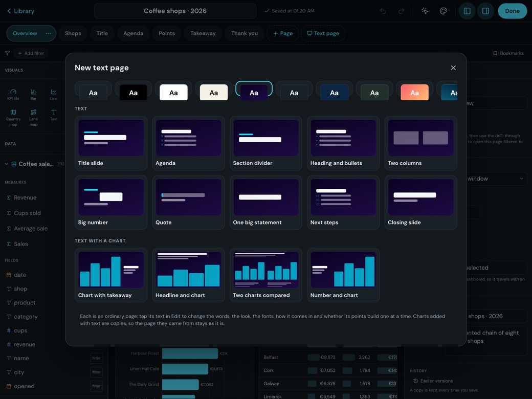Click the pointer sparkle interaction icon

425,11
